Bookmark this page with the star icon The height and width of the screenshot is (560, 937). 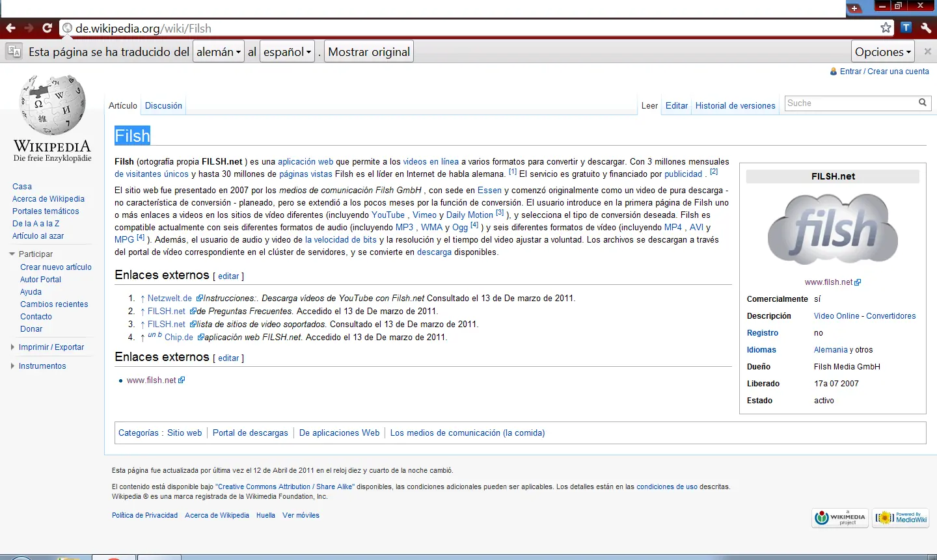pos(886,27)
